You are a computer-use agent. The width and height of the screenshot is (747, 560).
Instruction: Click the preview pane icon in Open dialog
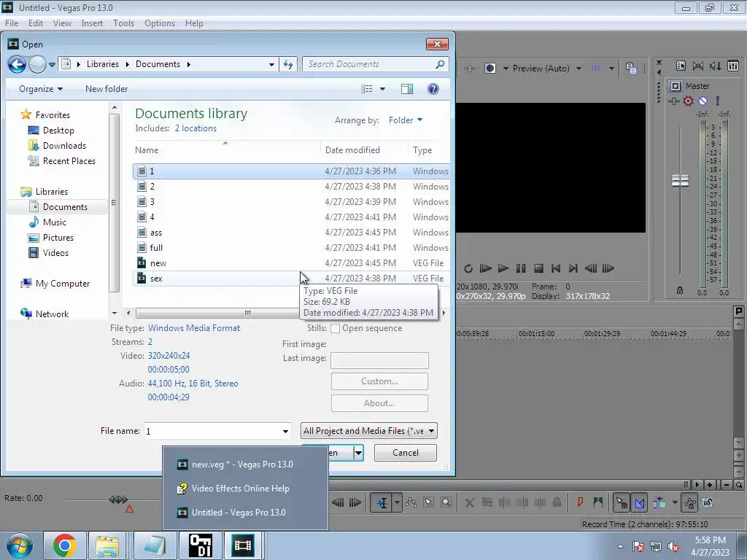pyautogui.click(x=407, y=89)
